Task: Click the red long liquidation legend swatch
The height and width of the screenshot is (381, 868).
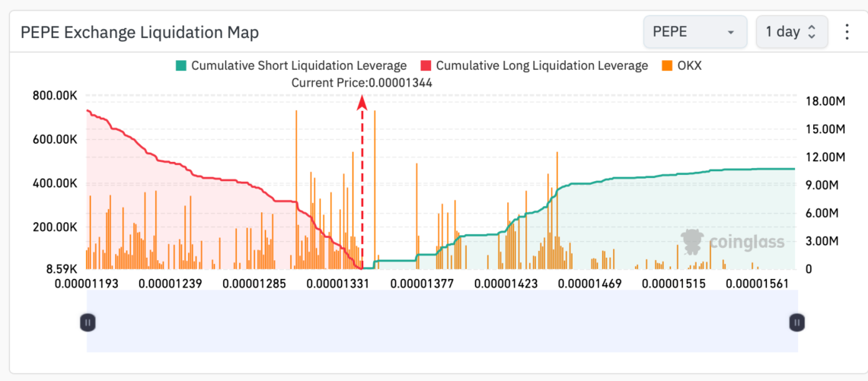Action: 426,66
